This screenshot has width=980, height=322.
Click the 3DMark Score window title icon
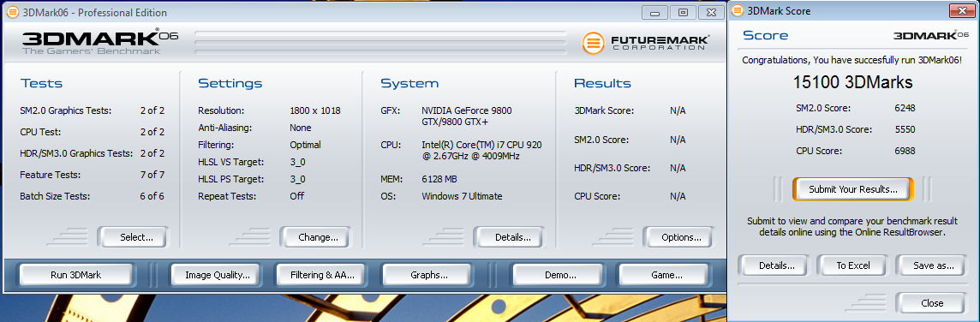738,10
